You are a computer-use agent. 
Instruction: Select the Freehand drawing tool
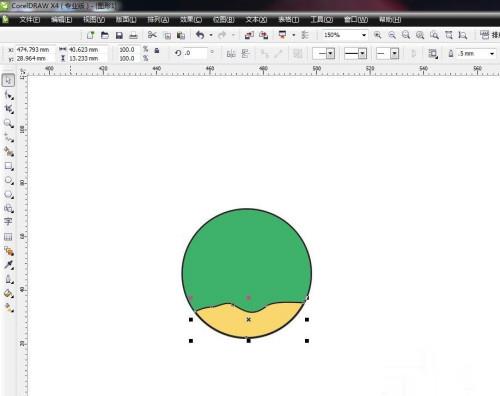tap(8, 137)
